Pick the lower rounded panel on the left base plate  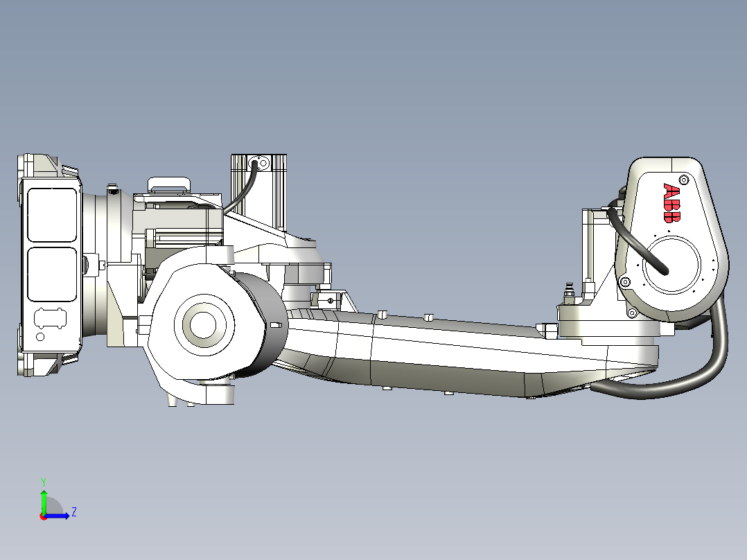[x=52, y=274]
